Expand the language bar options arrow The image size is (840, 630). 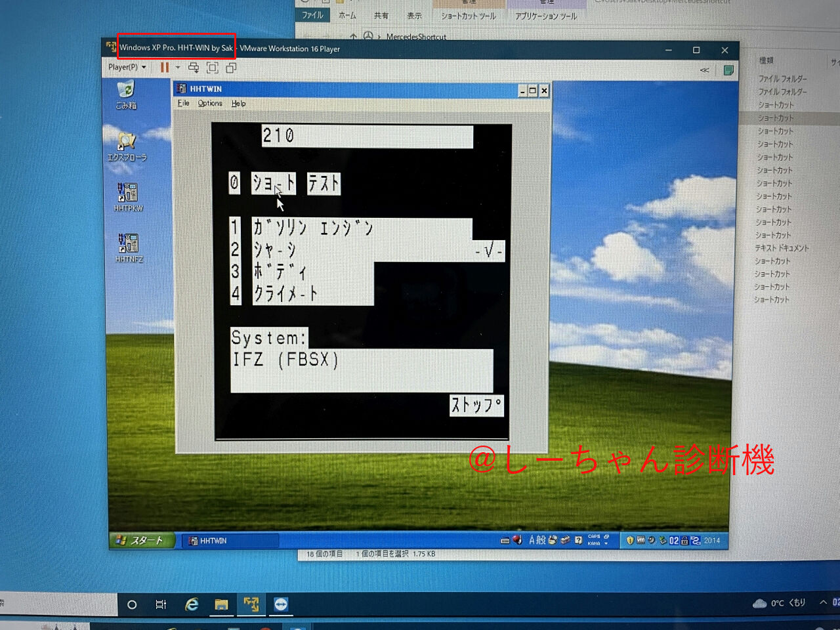tap(606, 543)
